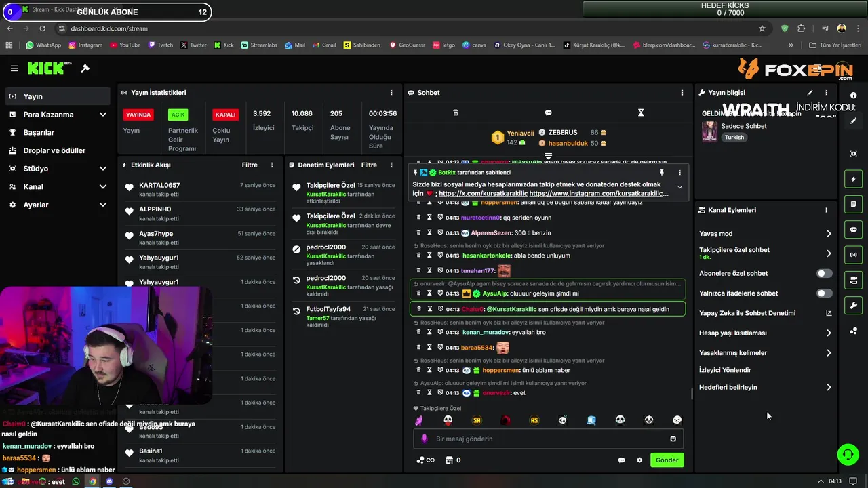This screenshot has height=488, width=868.
Task: Click the chat bubble icon in right toolbar
Action: (x=853, y=230)
